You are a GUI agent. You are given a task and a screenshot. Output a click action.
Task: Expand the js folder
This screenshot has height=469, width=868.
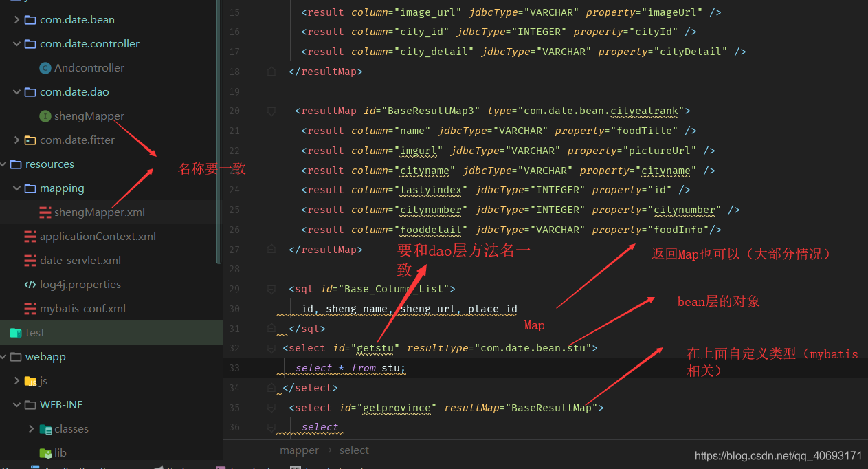(x=16, y=380)
